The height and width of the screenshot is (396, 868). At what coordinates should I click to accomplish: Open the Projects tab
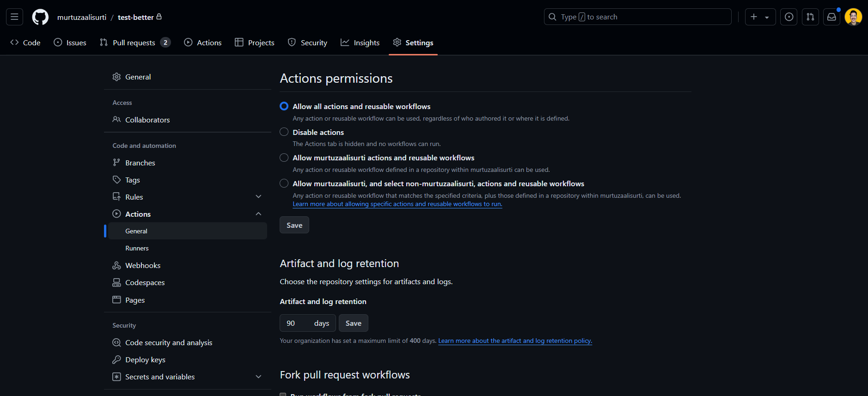[x=255, y=43]
